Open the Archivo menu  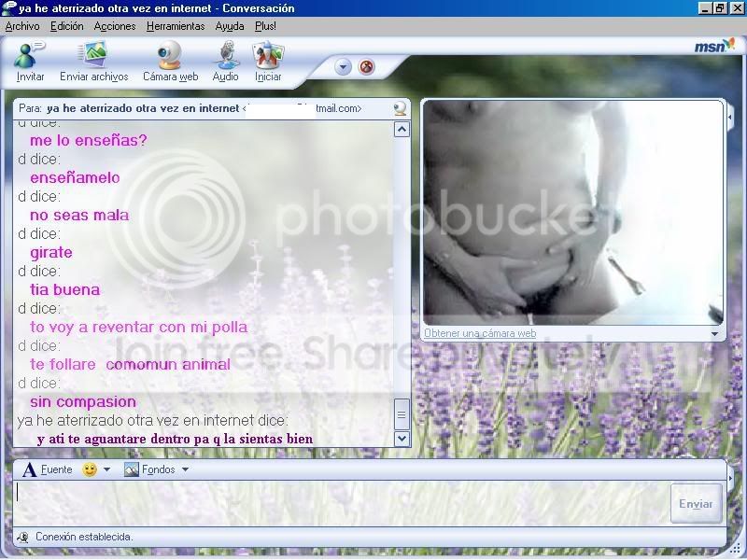pos(21,26)
